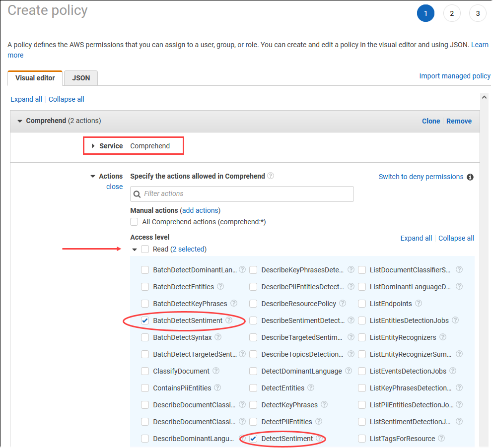Select the Visual editor tab
493x448 pixels.
pos(35,78)
